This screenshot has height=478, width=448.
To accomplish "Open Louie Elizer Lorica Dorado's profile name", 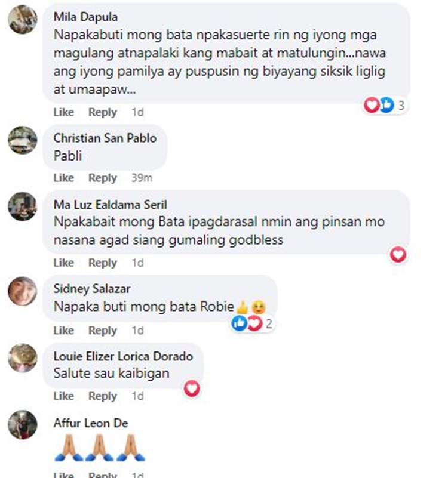I will click(123, 356).
